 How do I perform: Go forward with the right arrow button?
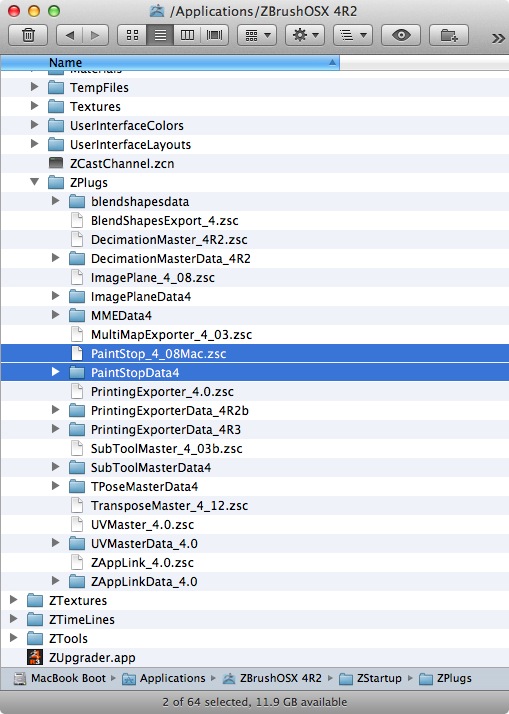coord(95,35)
